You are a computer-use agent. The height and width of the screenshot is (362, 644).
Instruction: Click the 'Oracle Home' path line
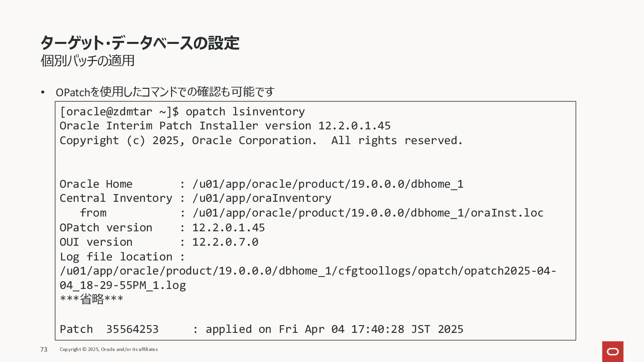point(261,184)
